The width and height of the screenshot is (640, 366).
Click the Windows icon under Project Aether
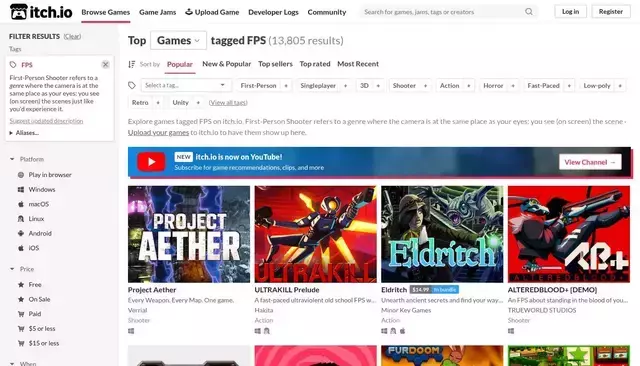tap(131, 331)
